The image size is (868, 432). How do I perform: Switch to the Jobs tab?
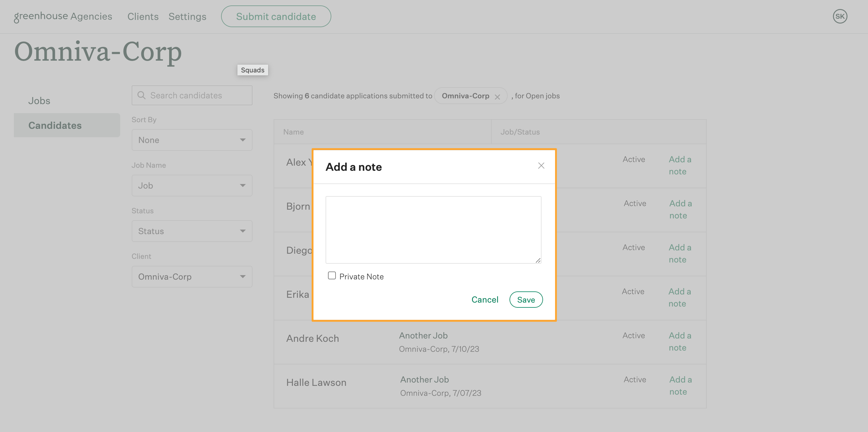pyautogui.click(x=39, y=100)
